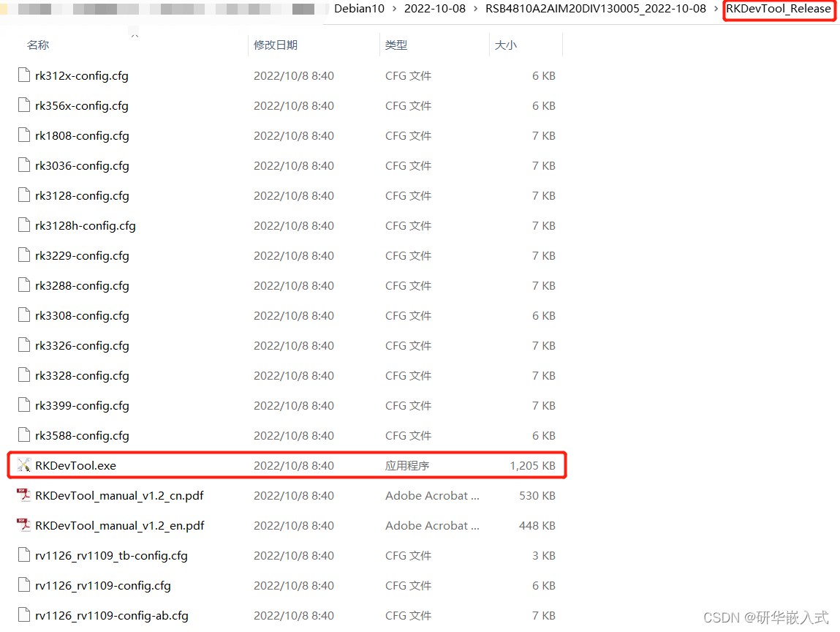The image size is (840, 632).
Task: Click the RKDevTool_manual_v1.2_cn.pdf PDF icon
Action: 23,495
